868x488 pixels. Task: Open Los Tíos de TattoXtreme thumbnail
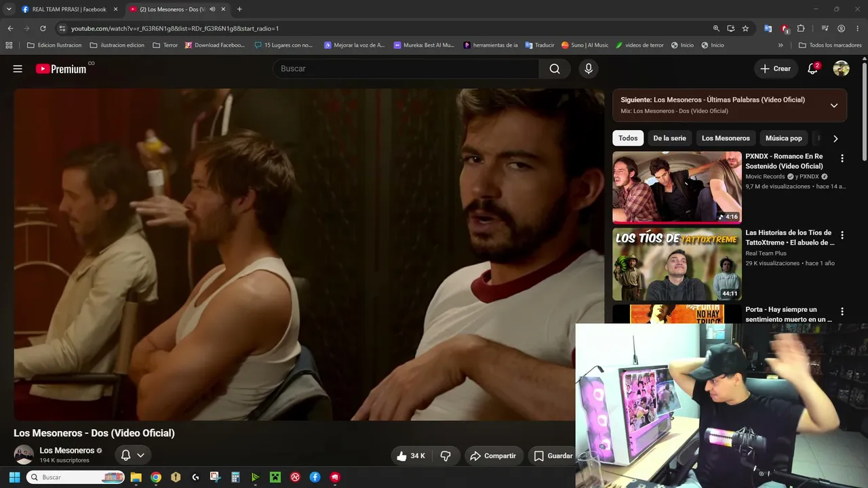click(x=677, y=264)
